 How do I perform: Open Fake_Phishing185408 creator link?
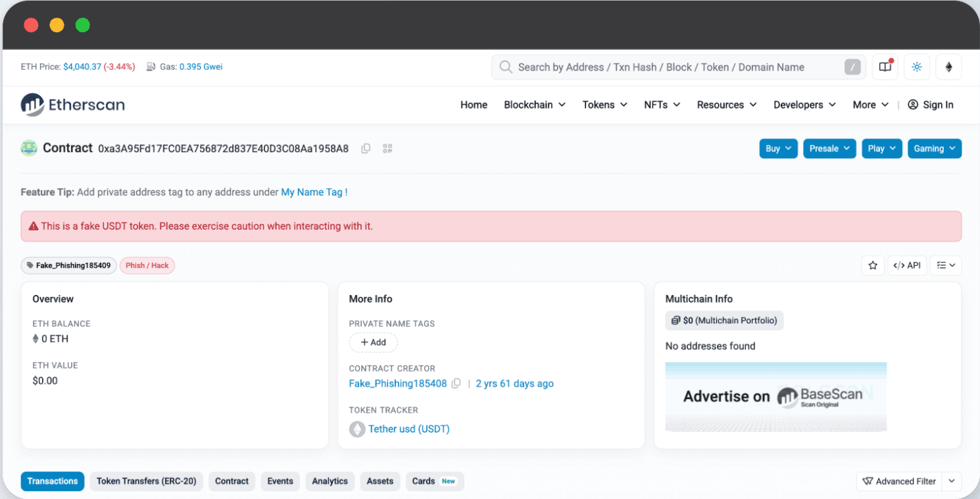tap(398, 384)
